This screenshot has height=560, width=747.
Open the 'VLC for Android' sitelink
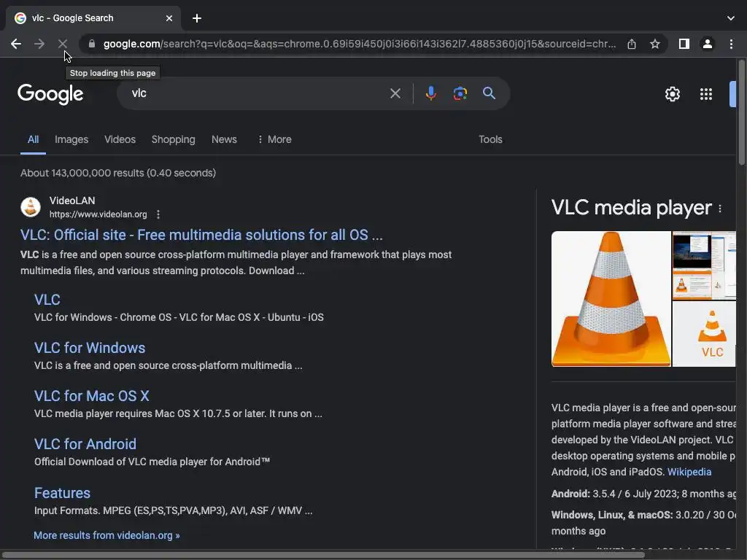tap(85, 444)
